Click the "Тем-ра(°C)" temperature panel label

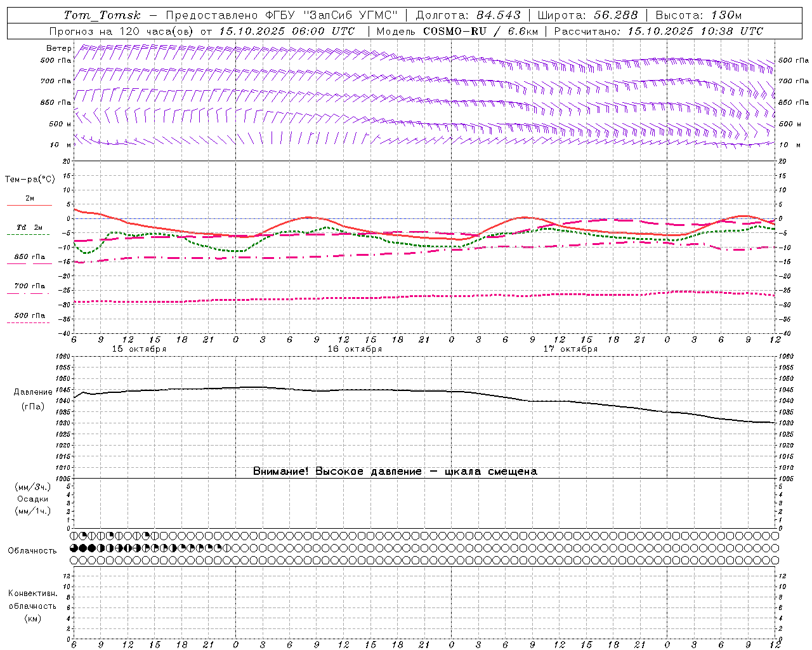[30, 180]
